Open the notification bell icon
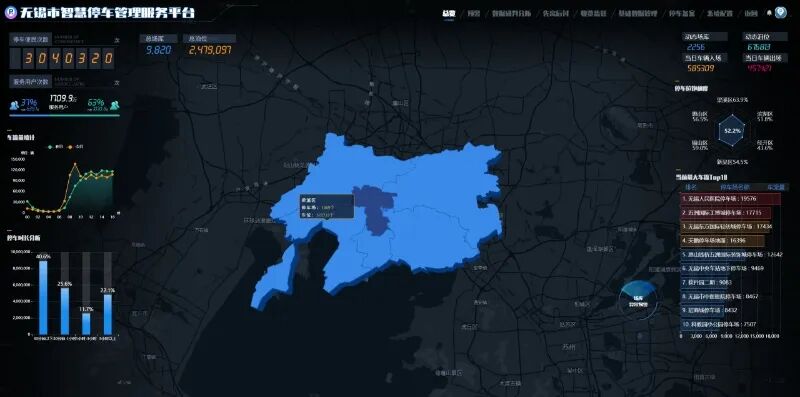This screenshot has width=800, height=397. coord(769,13)
